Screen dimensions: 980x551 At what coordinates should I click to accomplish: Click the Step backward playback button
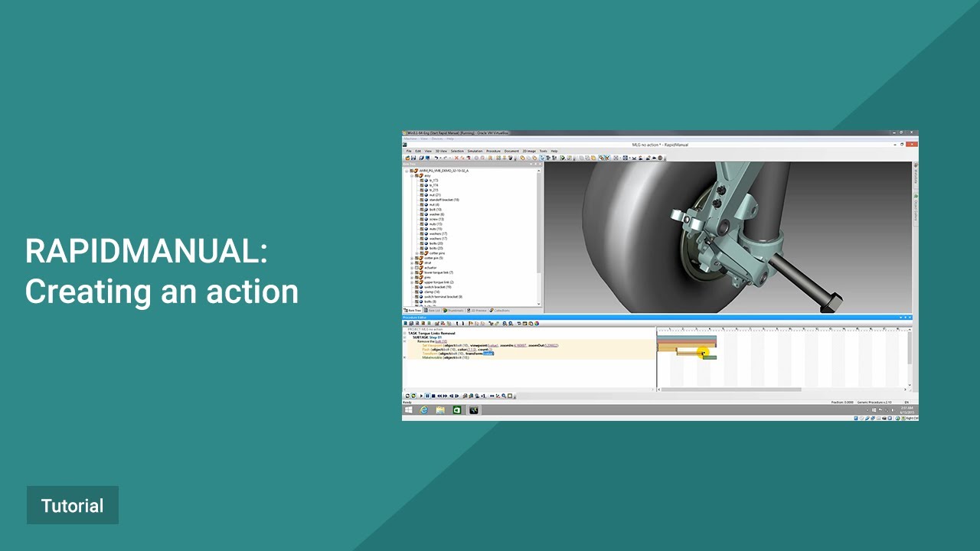[x=451, y=396]
